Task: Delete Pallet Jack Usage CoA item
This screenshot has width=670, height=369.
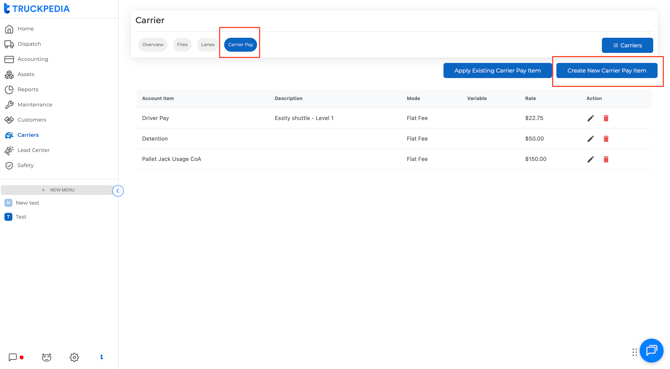Action: coord(606,159)
